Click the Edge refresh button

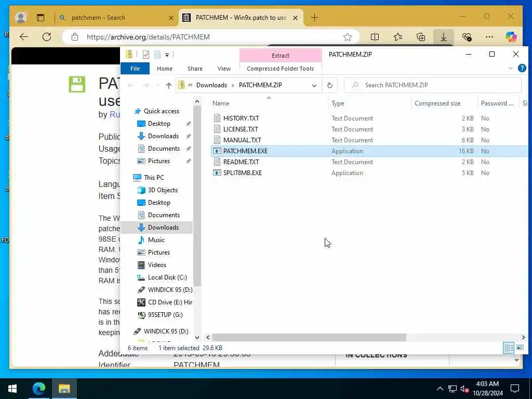pyautogui.click(x=47, y=37)
